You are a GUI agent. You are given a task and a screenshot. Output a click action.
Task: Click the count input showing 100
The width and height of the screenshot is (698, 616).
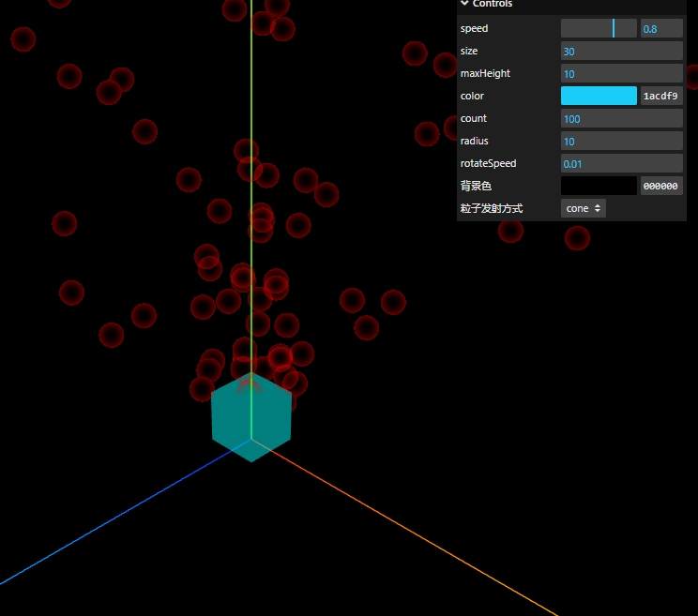click(622, 119)
